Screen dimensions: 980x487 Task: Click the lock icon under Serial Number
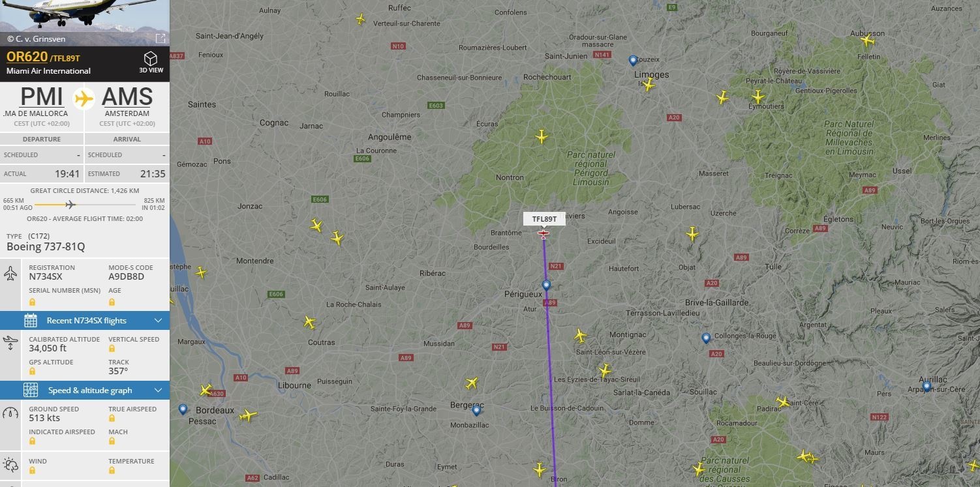click(32, 302)
